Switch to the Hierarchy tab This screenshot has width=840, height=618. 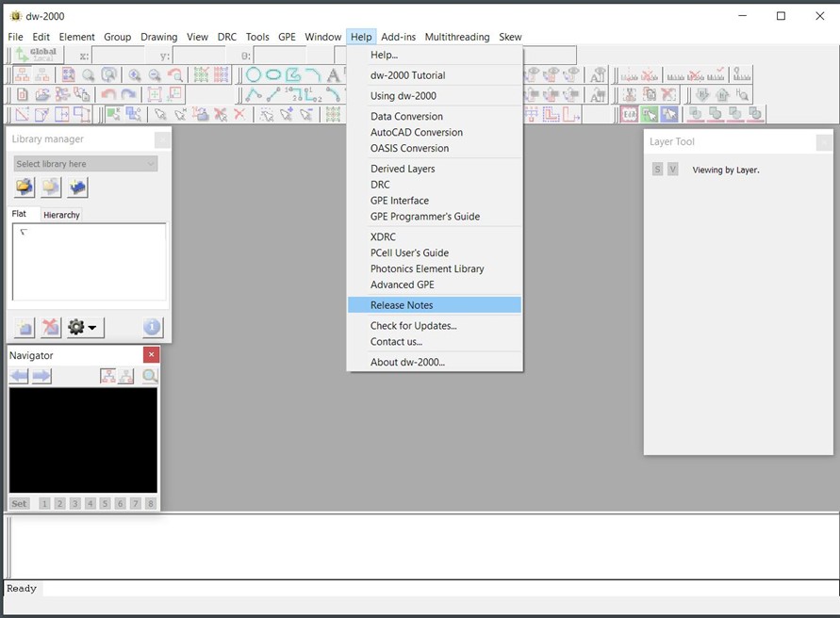pyautogui.click(x=61, y=215)
